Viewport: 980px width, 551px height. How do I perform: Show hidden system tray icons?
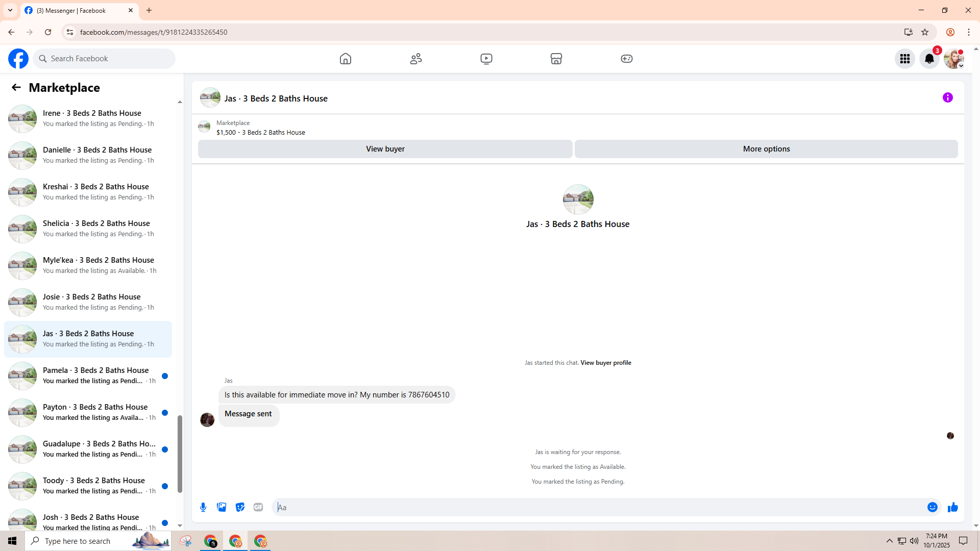coord(890,541)
